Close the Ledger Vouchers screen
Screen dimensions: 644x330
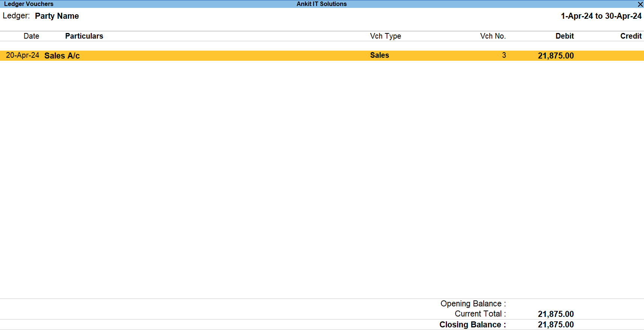(640, 4)
